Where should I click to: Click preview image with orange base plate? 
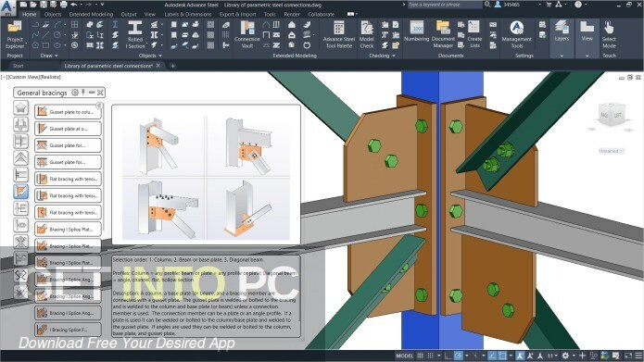point(248,209)
